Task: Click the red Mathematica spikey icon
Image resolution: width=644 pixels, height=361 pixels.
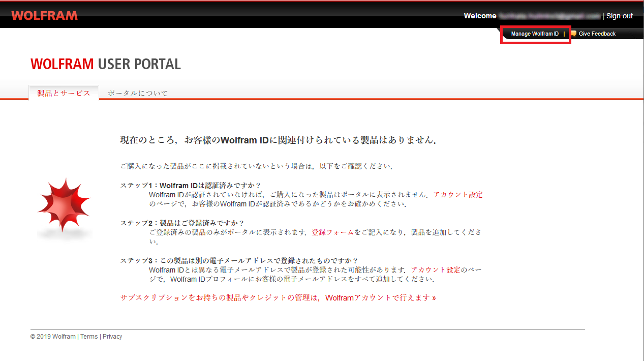Action: click(64, 205)
